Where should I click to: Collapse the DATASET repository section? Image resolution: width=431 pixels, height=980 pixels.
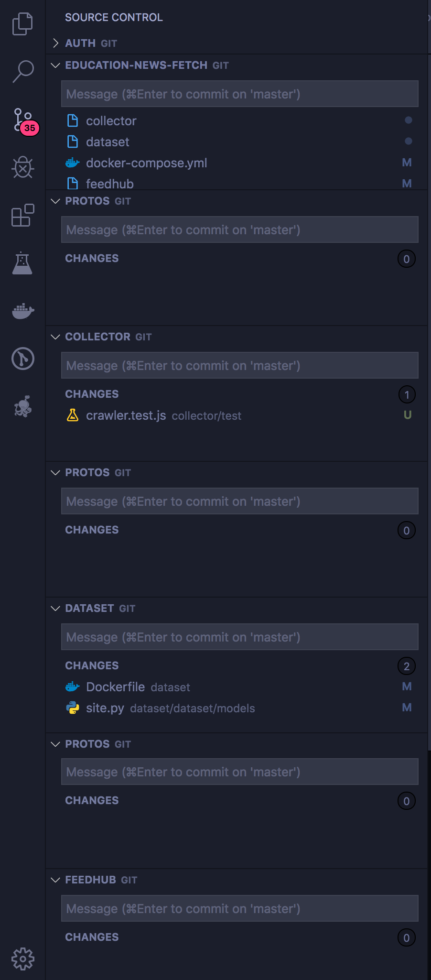pyautogui.click(x=56, y=608)
